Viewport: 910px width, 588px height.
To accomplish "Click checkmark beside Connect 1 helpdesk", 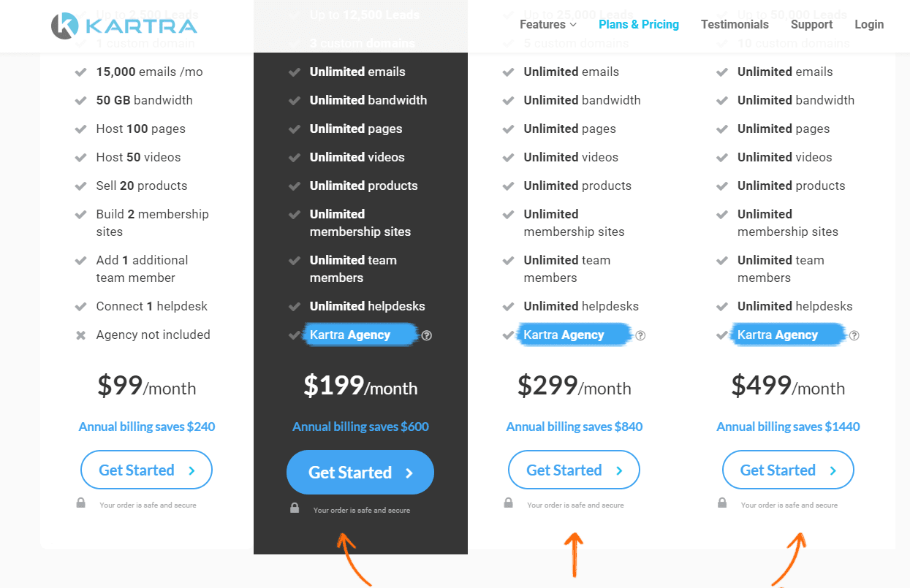I will tap(81, 306).
